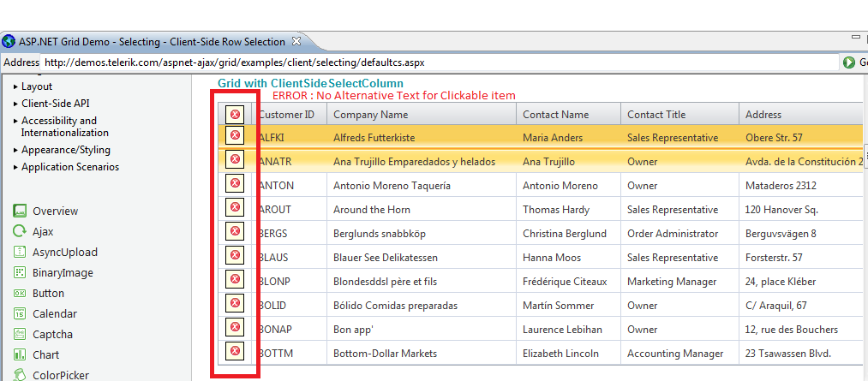Open the BinaryImage control icon
Screen dimensions: 868x381
(x=20, y=272)
